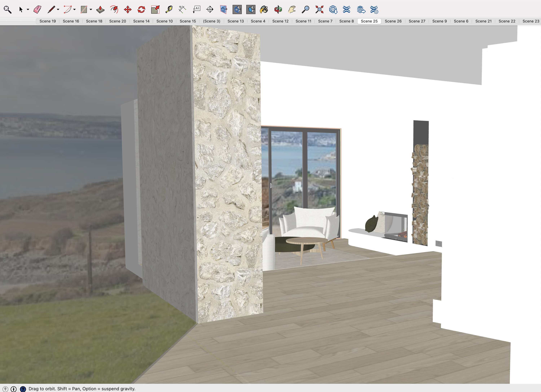Switch to Scene 10 tab
The image size is (541, 392).
click(165, 21)
